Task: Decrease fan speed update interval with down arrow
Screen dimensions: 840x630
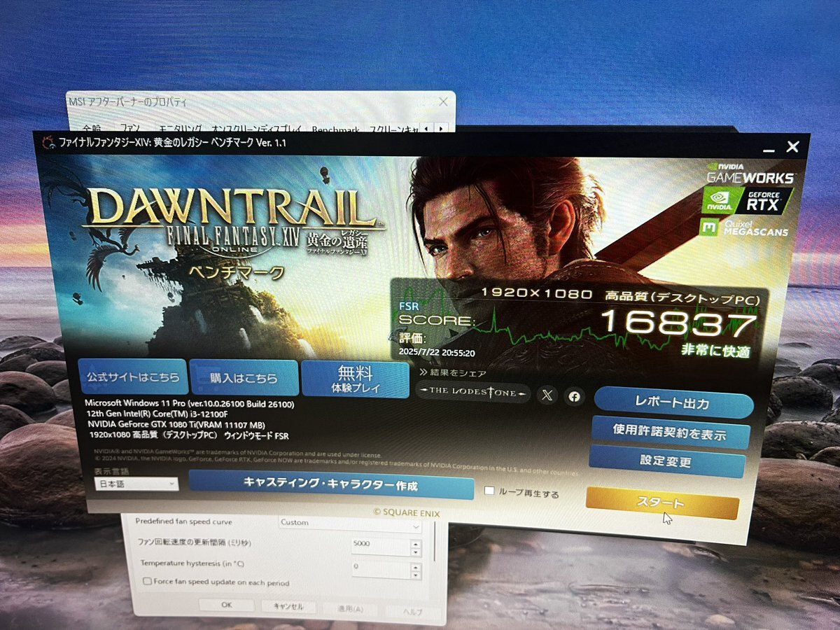Action: (416, 552)
